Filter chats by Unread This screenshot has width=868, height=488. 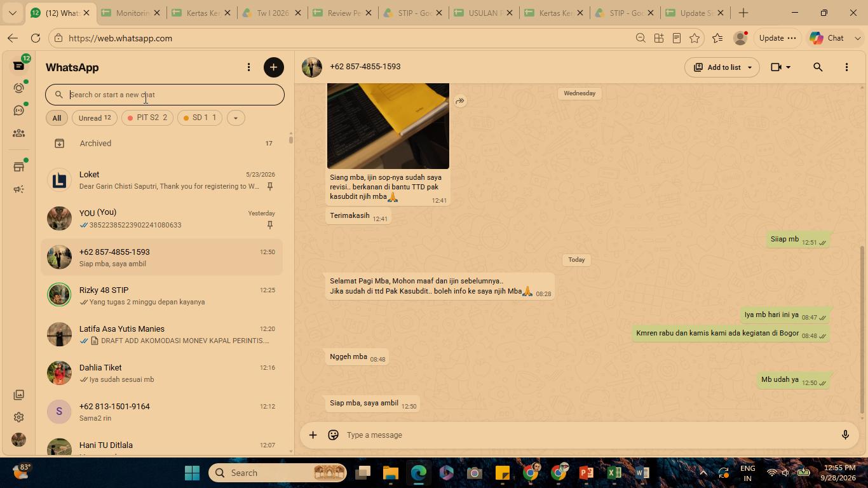(95, 118)
